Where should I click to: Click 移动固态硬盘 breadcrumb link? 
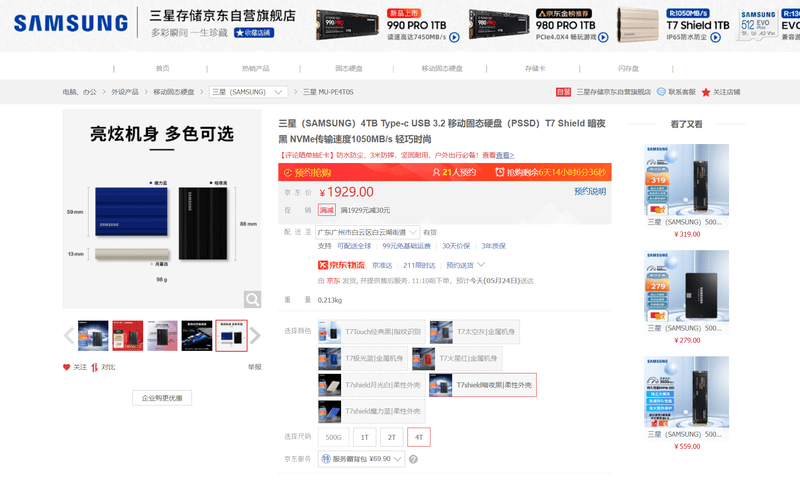pos(173,92)
